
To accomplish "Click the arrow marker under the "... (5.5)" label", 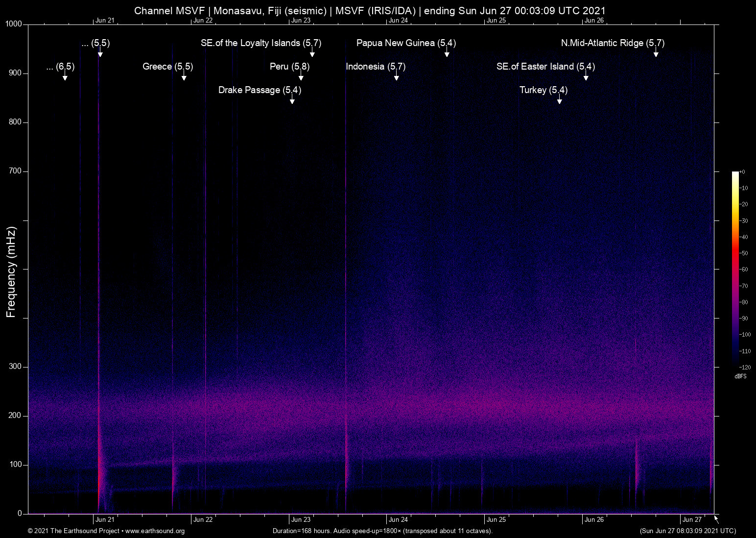I will pos(100,52).
